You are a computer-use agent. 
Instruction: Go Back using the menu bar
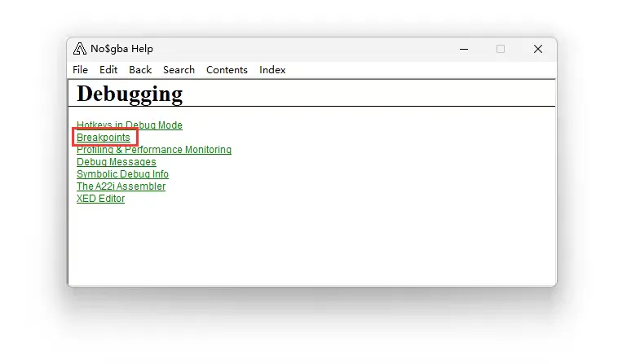(140, 70)
